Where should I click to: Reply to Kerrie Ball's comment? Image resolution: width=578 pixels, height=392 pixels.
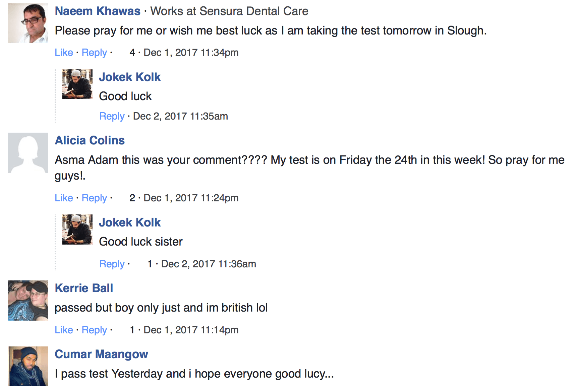tap(94, 330)
